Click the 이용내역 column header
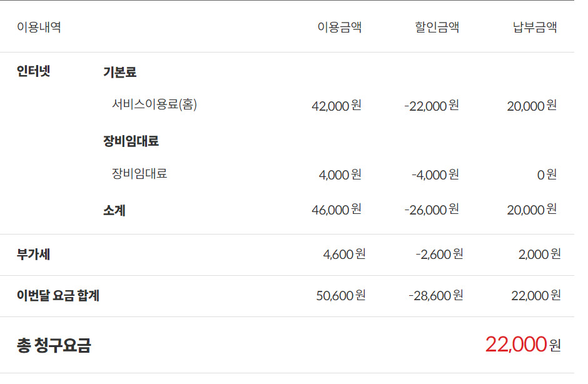This screenshot has height=384, width=588. (39, 28)
